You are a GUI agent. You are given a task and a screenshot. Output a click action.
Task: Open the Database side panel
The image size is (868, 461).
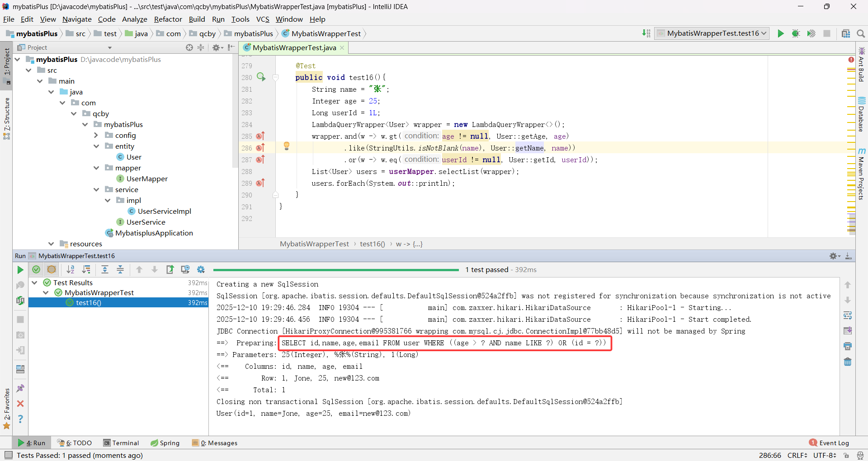[862, 114]
